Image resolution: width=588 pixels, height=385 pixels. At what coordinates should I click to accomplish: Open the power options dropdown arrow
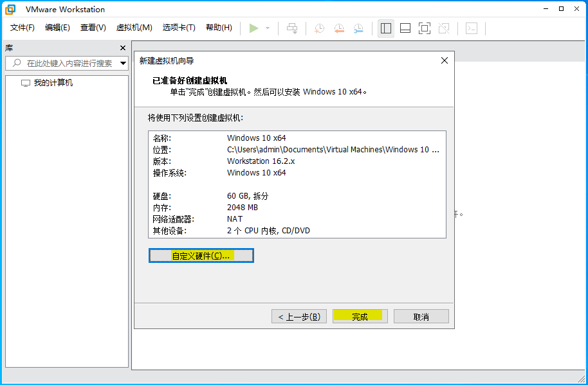pos(268,28)
